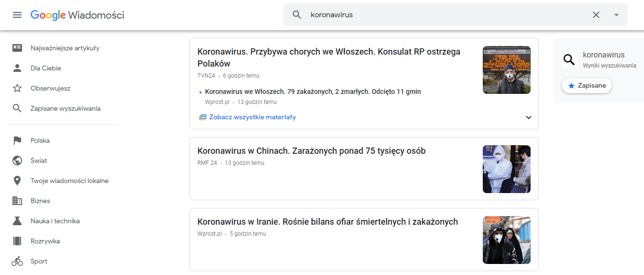644x275 pixels.
Task: Click the blue star icon in Zapisane button
Action: pos(571,86)
